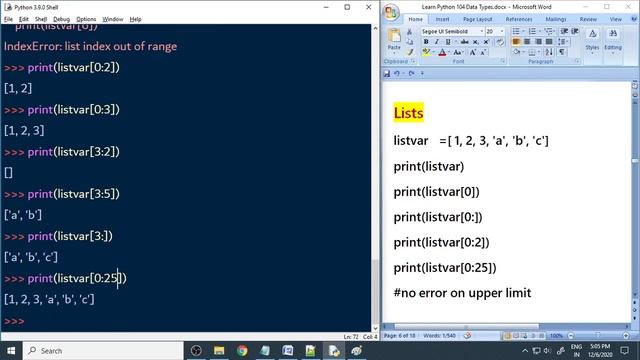Click the Words count in status bar
This screenshot has height=360, width=640.
coord(440,336)
